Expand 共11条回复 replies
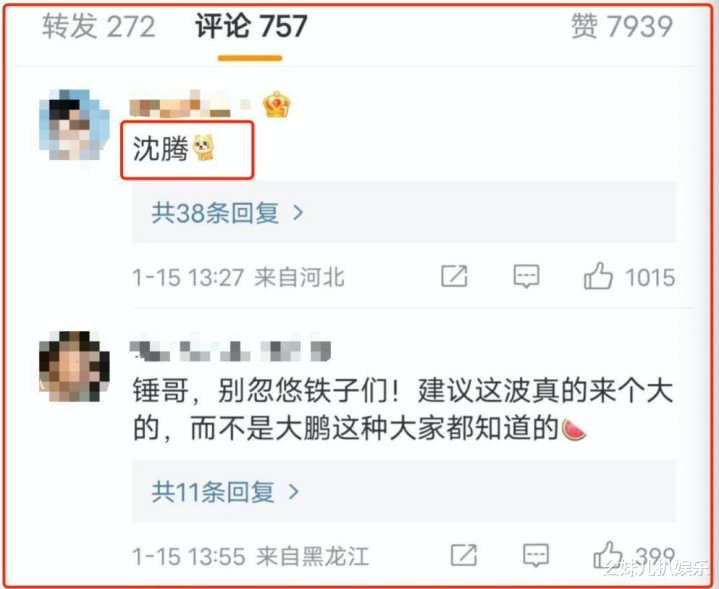 [404, 491]
